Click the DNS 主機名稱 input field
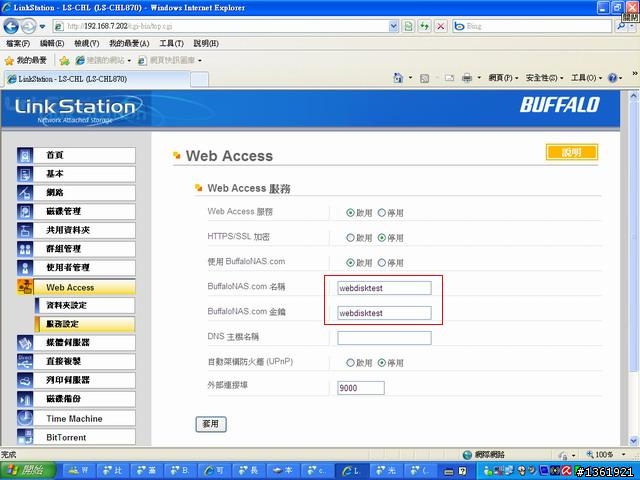Screen dimensions: 640x480 [384, 338]
